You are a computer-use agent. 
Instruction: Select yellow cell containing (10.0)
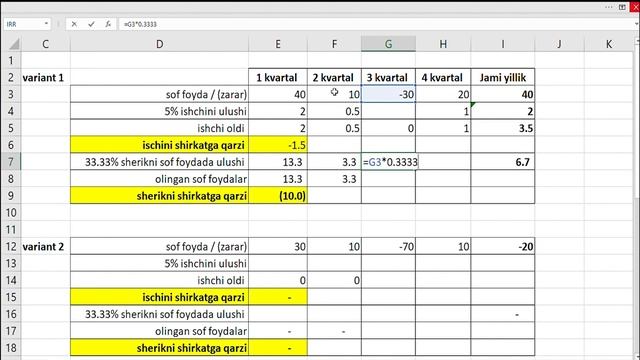278,196
